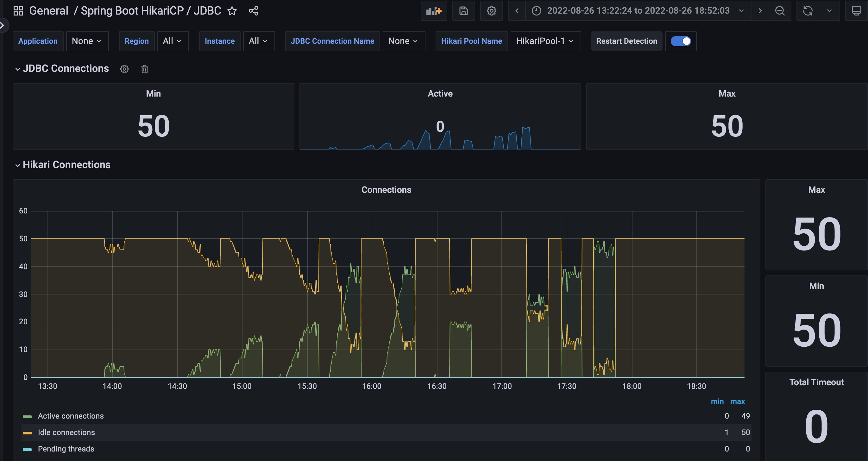868x461 pixels.
Task: Zoom out the time range
Action: click(x=780, y=11)
